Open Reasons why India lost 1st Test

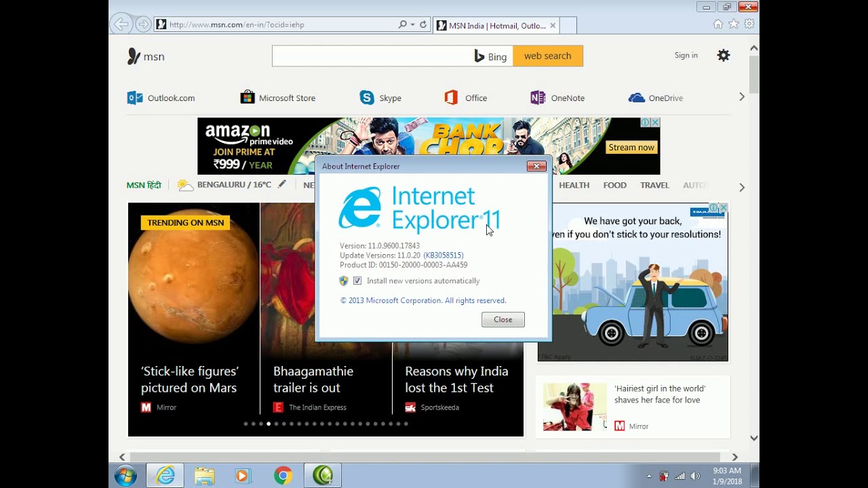[x=458, y=380]
